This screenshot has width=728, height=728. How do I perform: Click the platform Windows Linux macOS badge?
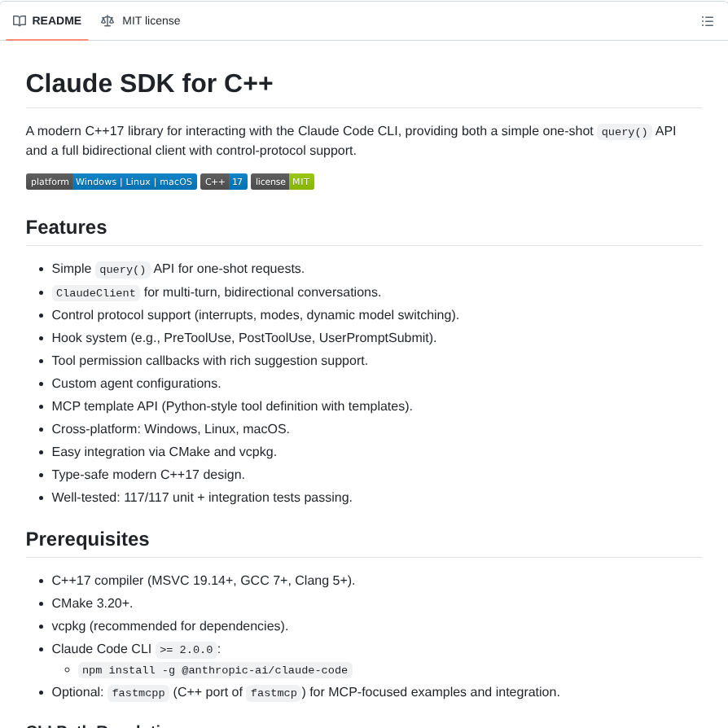coord(111,182)
